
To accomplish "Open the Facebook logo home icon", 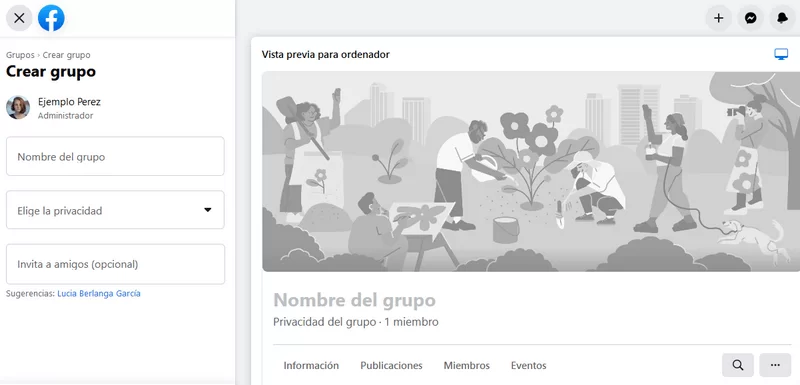I will coord(51,18).
